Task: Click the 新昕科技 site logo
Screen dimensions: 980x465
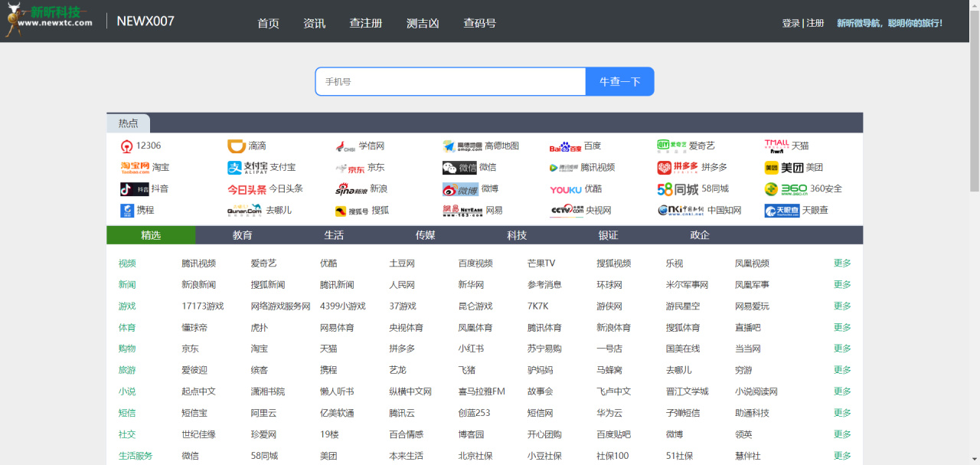Action: 48,20
